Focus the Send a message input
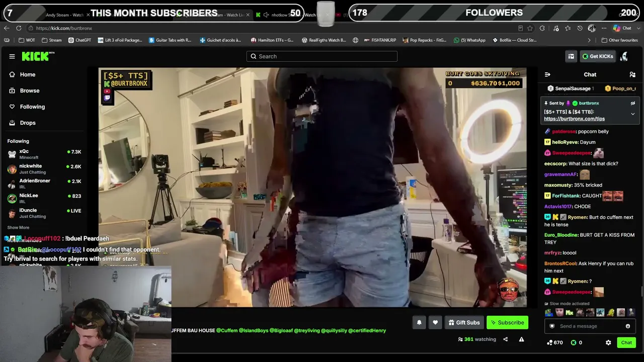Image resolution: width=644 pixels, height=362 pixels. 590,326
